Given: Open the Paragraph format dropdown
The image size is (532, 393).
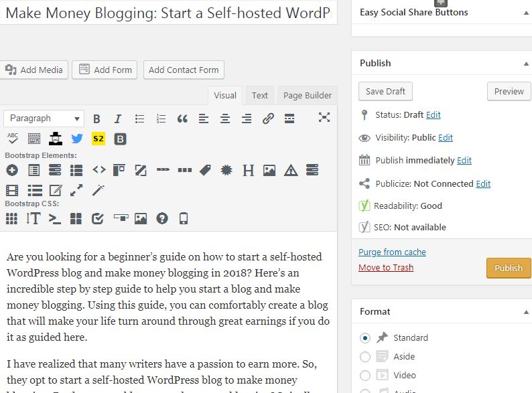Looking at the screenshot, I should tap(44, 119).
